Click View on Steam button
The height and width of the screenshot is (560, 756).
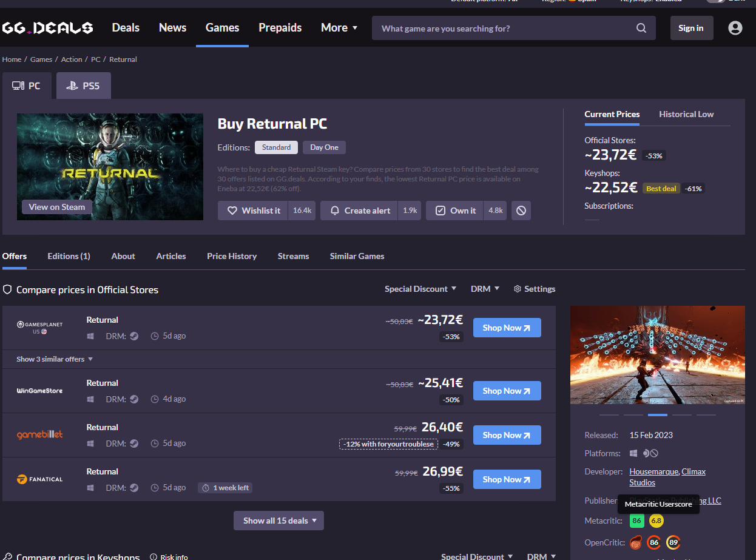[x=56, y=207]
